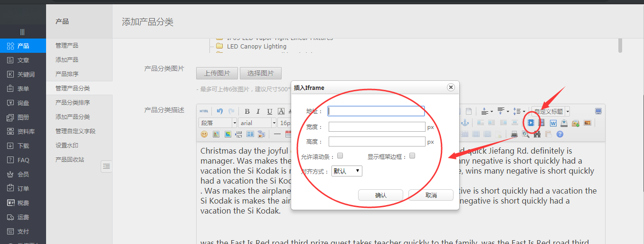644x244 pixels.
Task: Open editor help with the question mark icon
Action: click(x=559, y=134)
